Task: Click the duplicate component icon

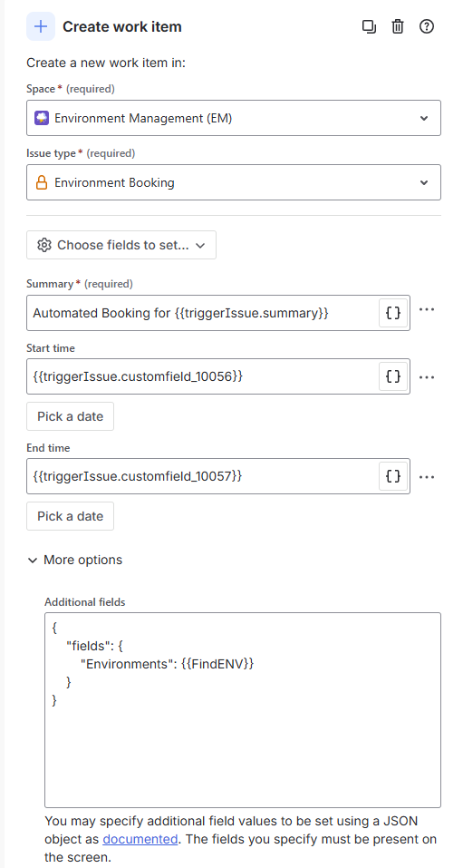Action: tap(369, 26)
